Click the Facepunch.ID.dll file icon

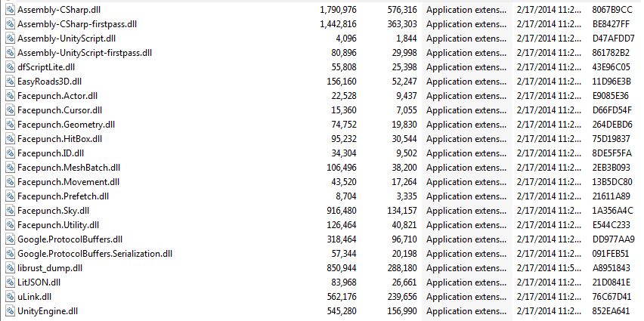pos(10,153)
